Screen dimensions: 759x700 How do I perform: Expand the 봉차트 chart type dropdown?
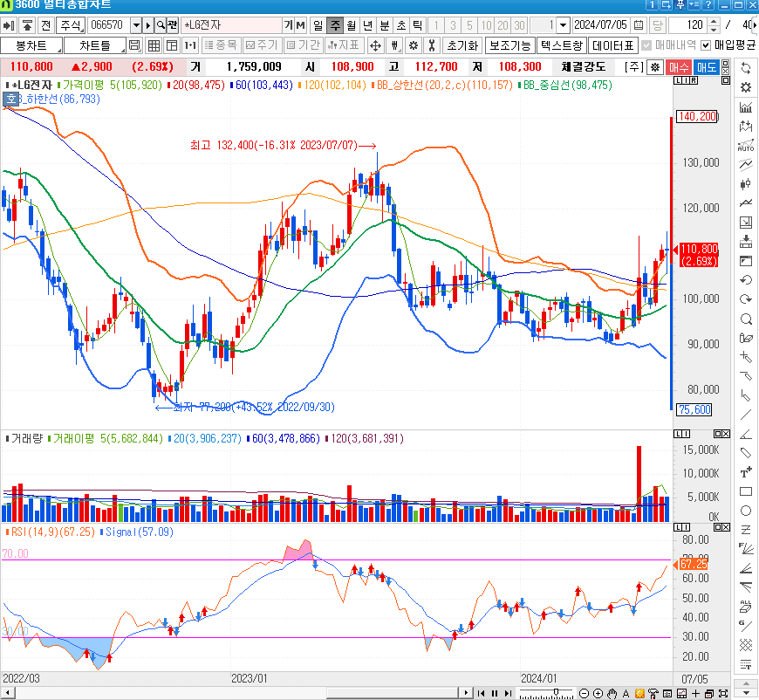(x=31, y=45)
